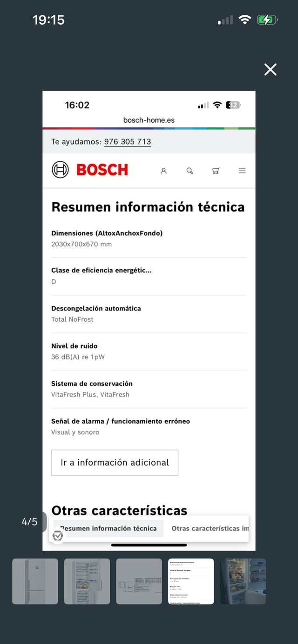Click the search magnifier icon
The height and width of the screenshot is (644, 298).
pyautogui.click(x=190, y=171)
